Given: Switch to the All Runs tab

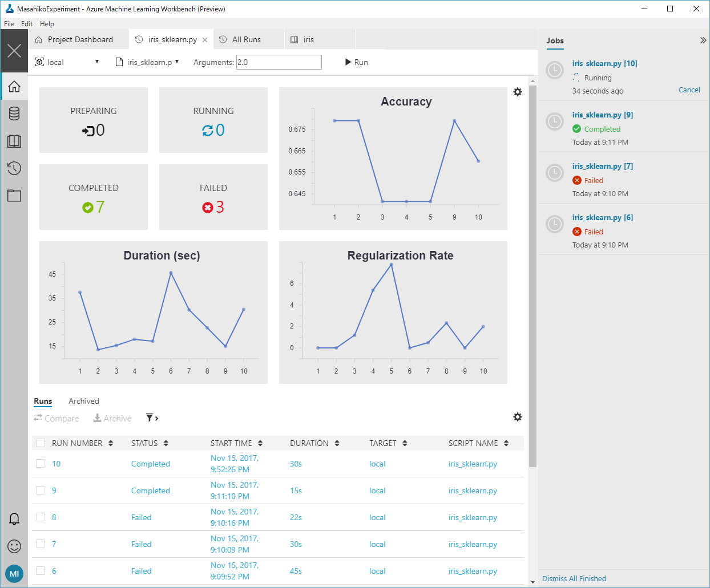Looking at the screenshot, I should 246,39.
